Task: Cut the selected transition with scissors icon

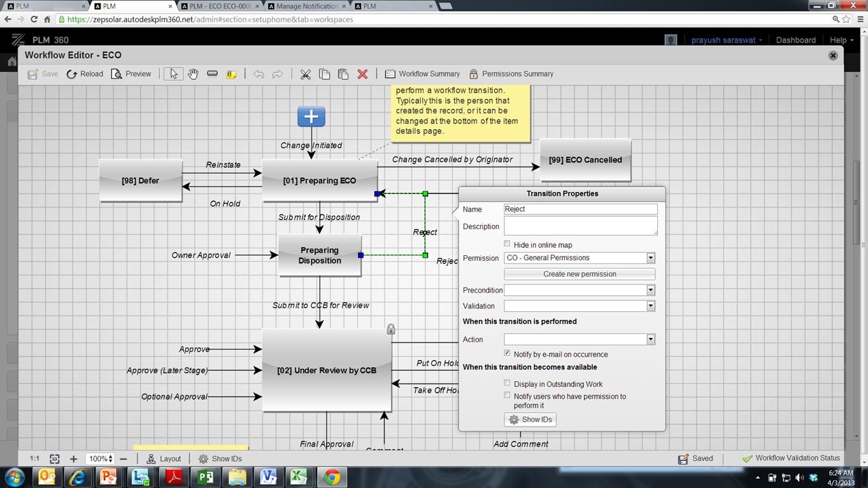Action: (x=304, y=73)
